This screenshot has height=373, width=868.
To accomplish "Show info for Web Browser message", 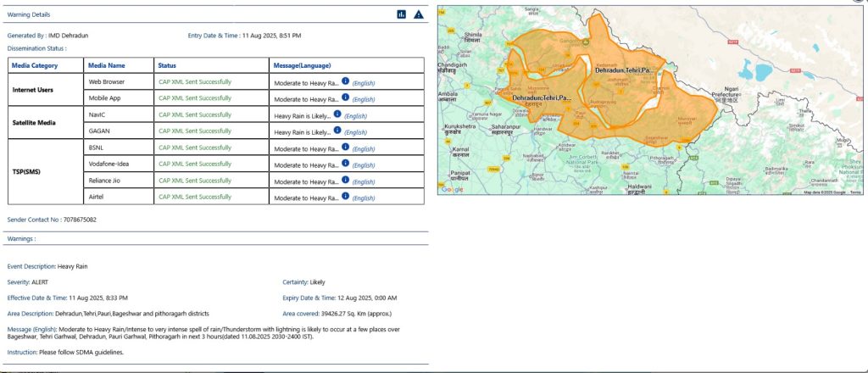I will click(345, 81).
